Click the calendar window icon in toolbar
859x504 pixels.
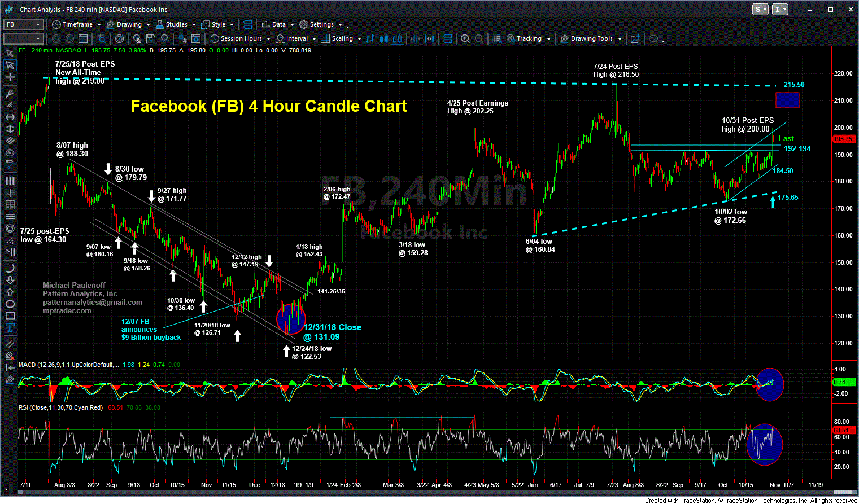pos(83,38)
